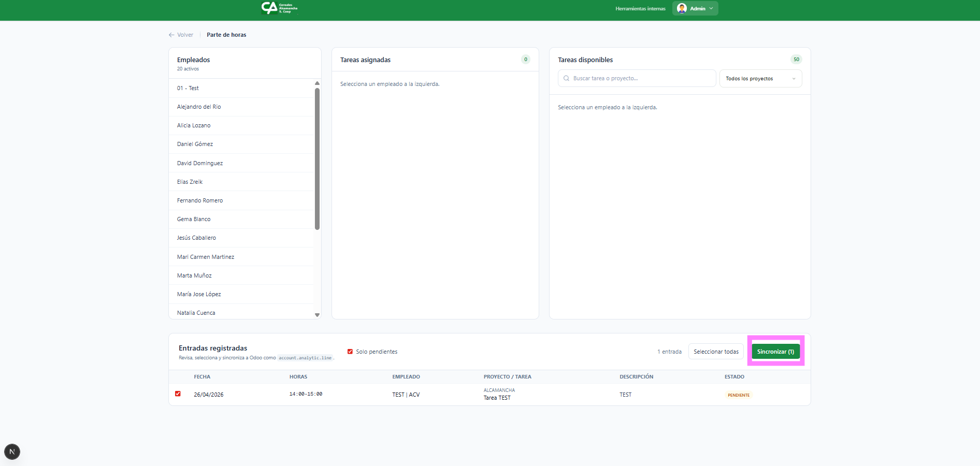Click the Seleccionar todas button
The height and width of the screenshot is (466, 980).
click(716, 352)
